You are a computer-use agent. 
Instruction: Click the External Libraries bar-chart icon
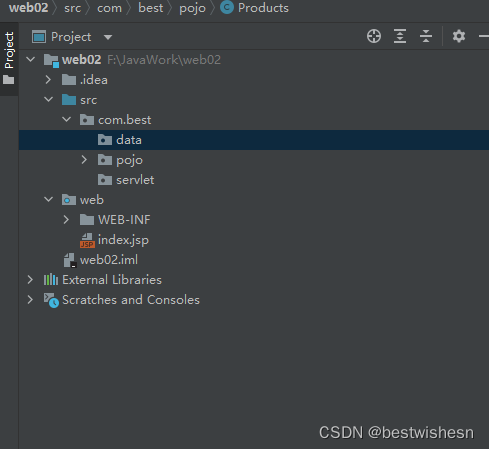[51, 280]
